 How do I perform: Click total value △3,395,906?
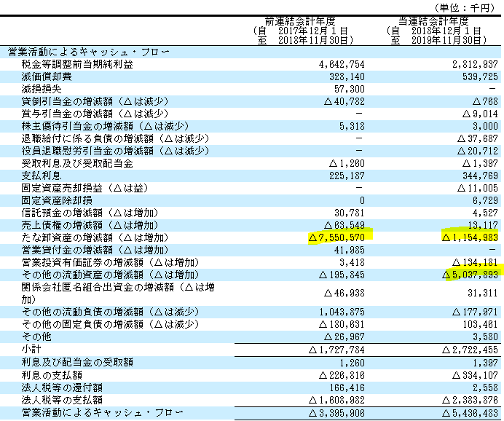tap(336, 413)
